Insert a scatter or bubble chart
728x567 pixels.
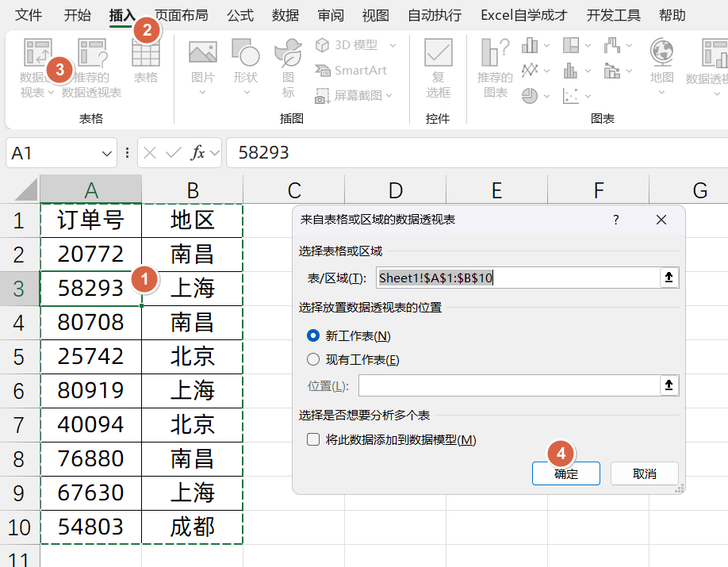tap(571, 96)
